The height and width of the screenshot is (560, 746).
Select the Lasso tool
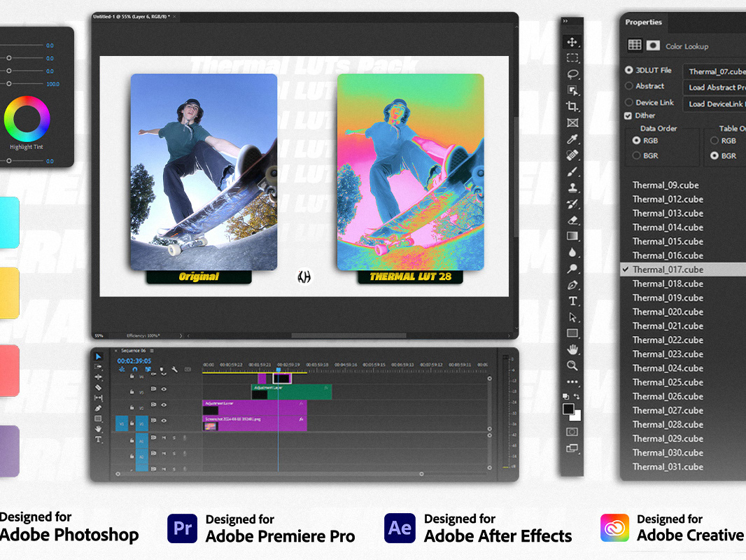(x=572, y=74)
